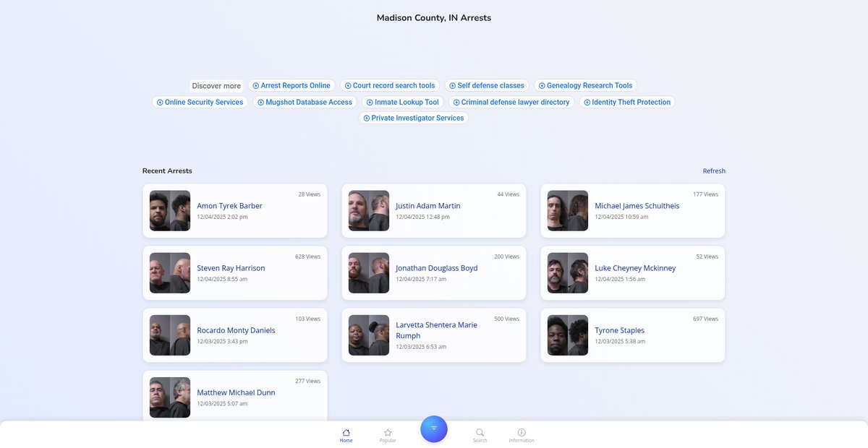Switch to the Popular tab

click(x=388, y=435)
